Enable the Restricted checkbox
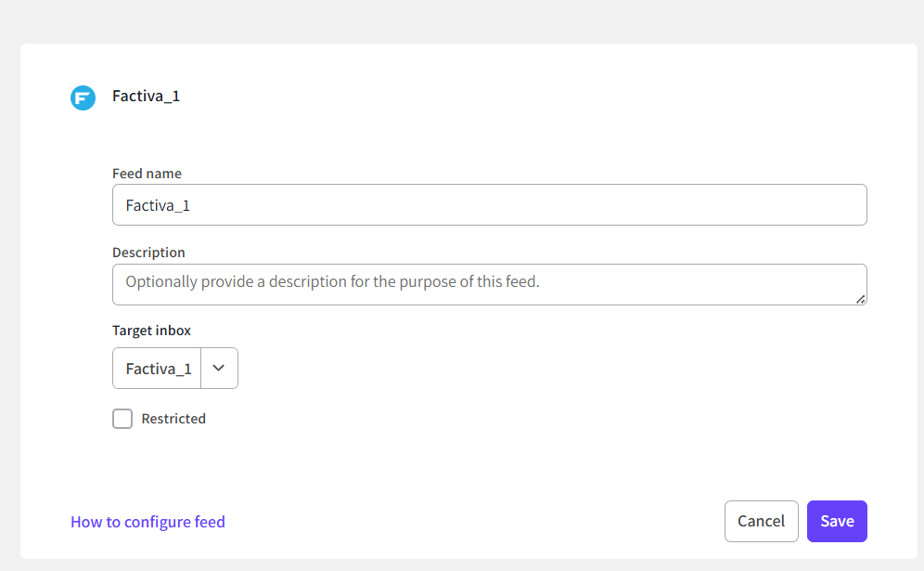The image size is (924, 571). (122, 419)
